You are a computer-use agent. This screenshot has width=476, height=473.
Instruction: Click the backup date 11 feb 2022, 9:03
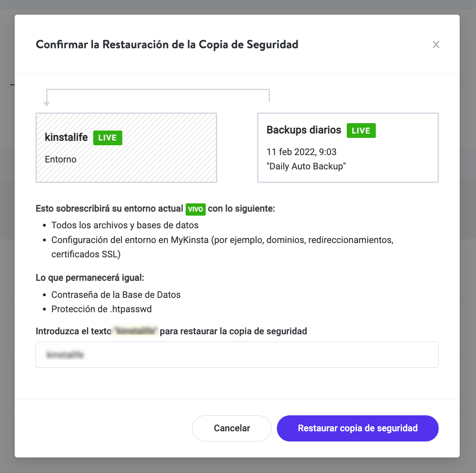(301, 152)
